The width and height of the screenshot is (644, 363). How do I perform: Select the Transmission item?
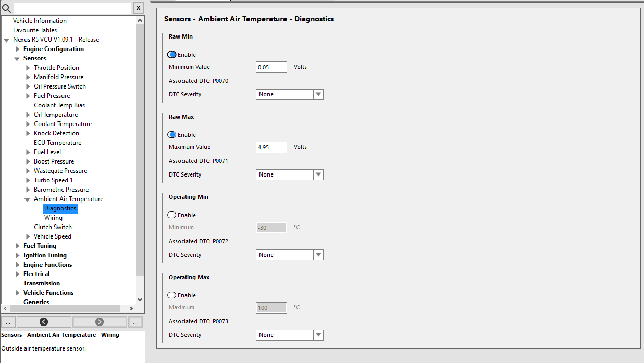[42, 283]
